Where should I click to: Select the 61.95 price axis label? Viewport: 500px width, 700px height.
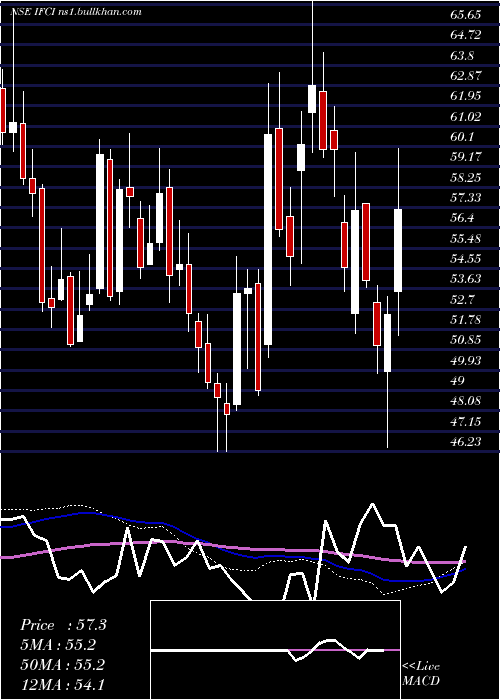click(x=466, y=96)
